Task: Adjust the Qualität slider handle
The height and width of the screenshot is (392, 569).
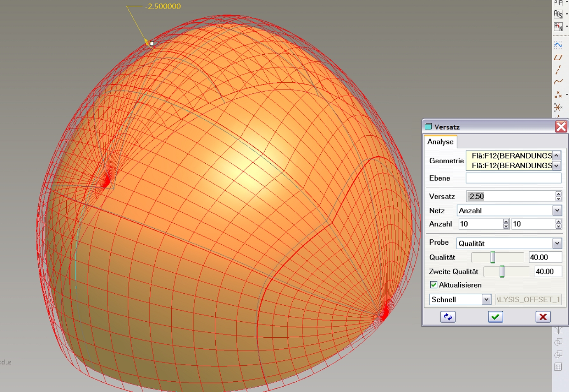Action: tap(492, 257)
